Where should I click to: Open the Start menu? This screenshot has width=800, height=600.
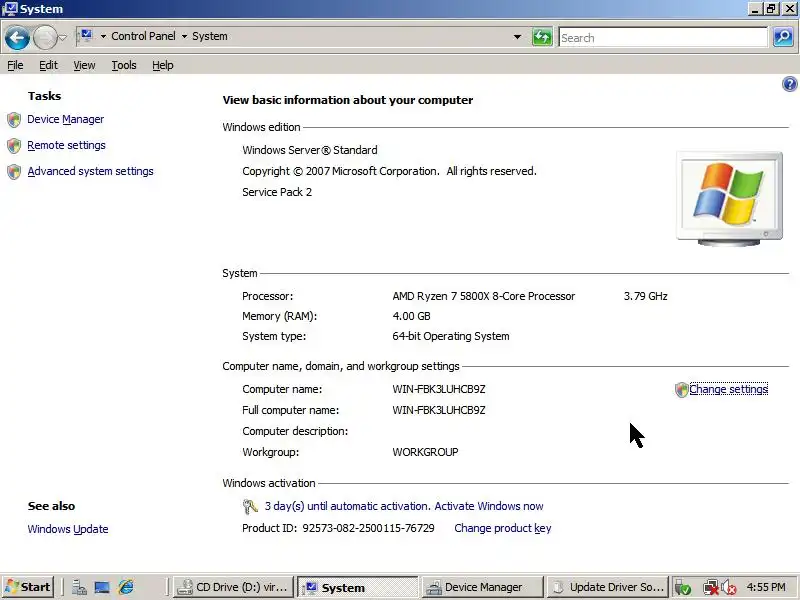click(x=28, y=587)
